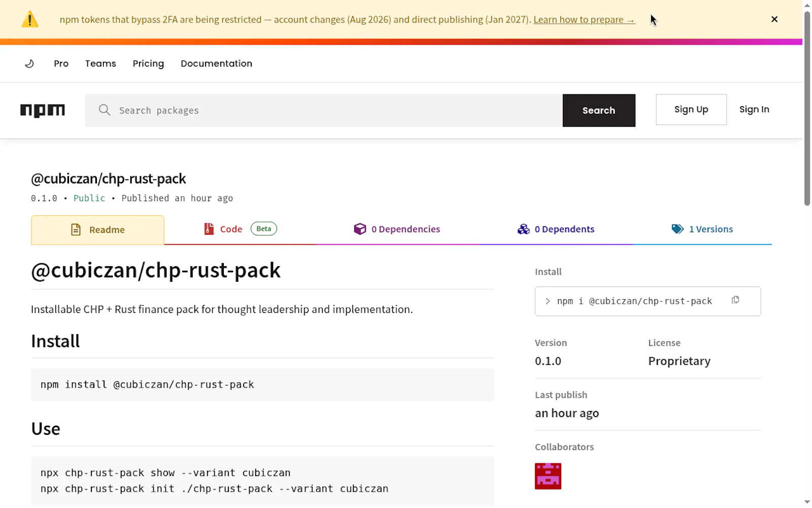Click the npm install @cubiczan/chp-rust-pack code block
Viewport: 812px width, 508px height.
pos(262,385)
